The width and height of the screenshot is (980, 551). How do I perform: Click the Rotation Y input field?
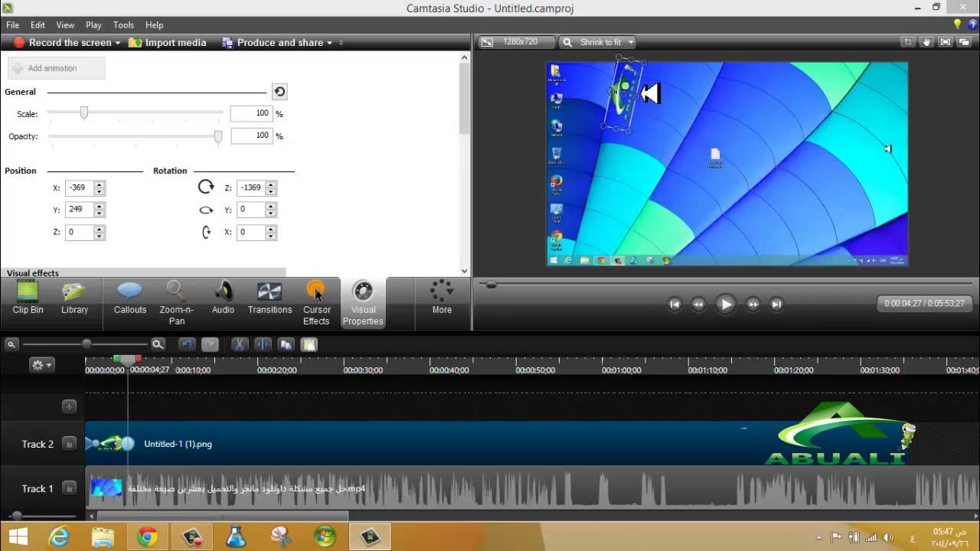[x=252, y=210]
